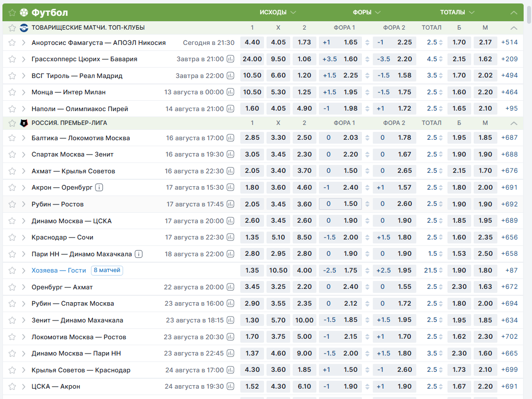Click the Russian Premier League logo

pyautogui.click(x=24, y=123)
